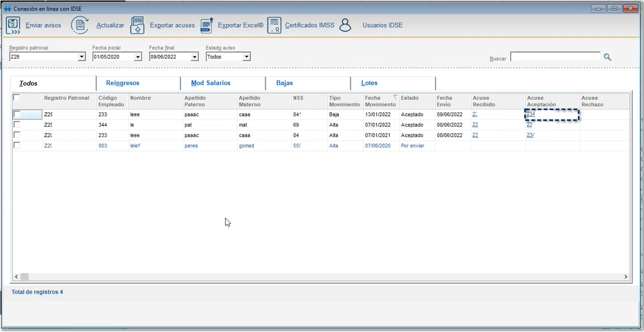
Task: Click the app icon in title bar
Action: pyautogui.click(x=7, y=9)
